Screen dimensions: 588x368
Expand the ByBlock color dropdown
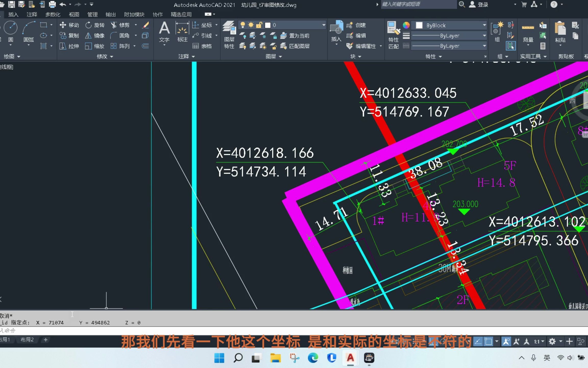pyautogui.click(x=484, y=25)
